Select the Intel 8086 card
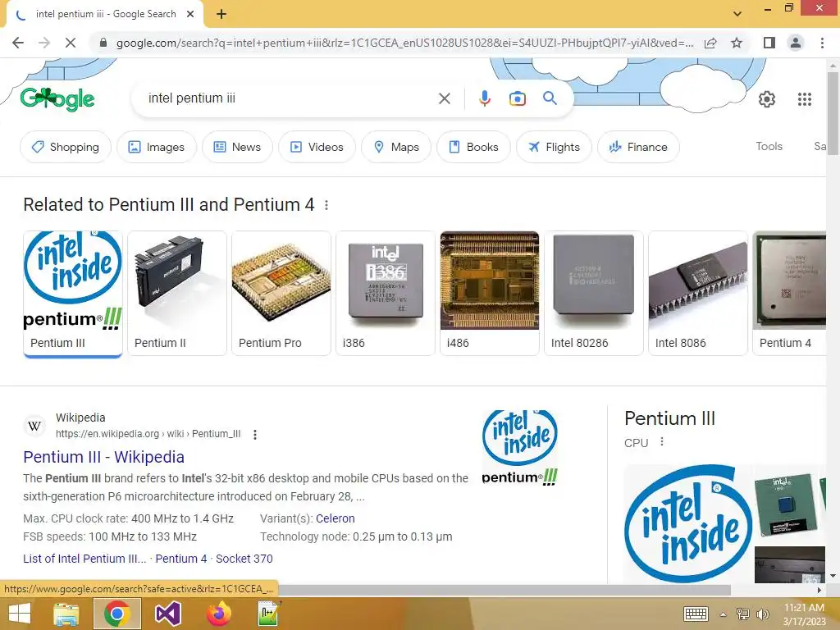The height and width of the screenshot is (630, 840). 697,293
